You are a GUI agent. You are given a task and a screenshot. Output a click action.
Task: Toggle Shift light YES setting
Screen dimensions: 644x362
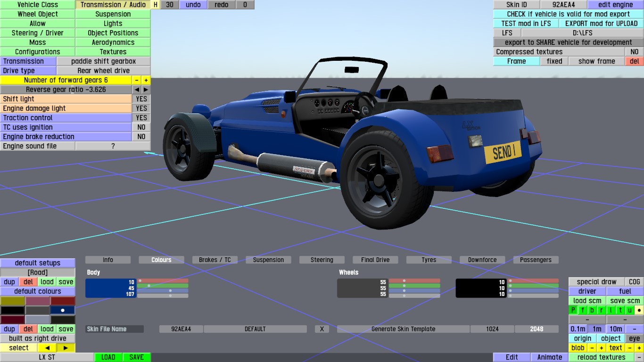pyautogui.click(x=141, y=99)
